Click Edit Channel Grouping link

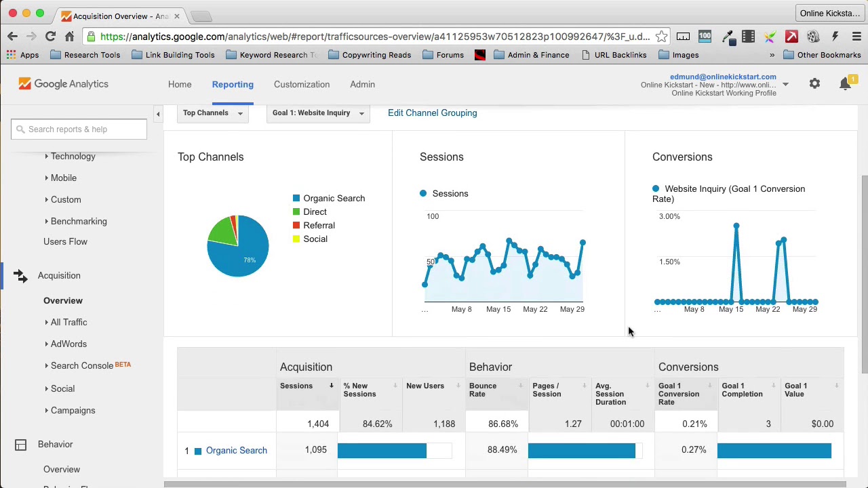click(432, 113)
